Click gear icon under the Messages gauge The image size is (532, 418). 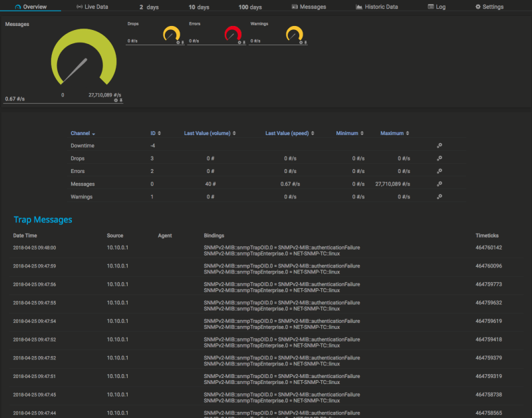coord(116,101)
